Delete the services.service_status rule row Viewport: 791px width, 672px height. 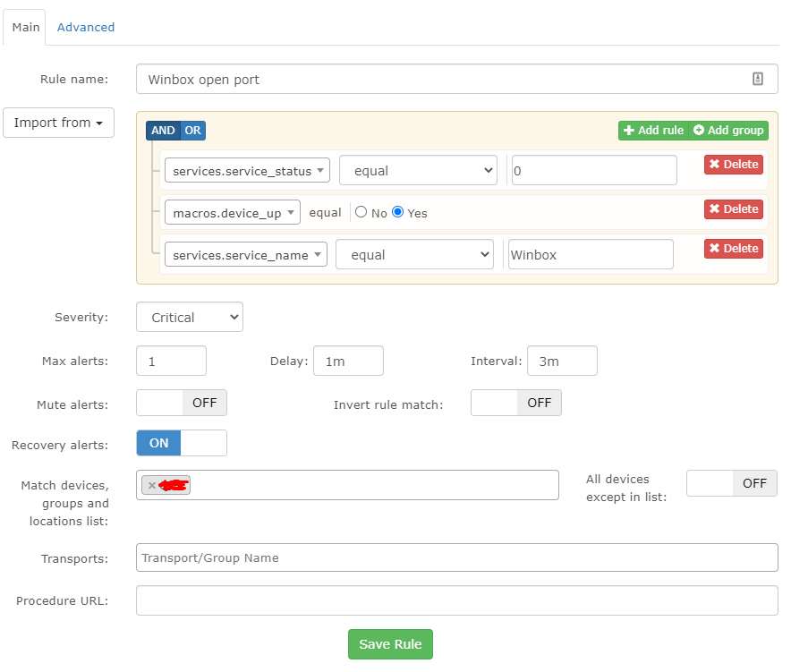733,165
